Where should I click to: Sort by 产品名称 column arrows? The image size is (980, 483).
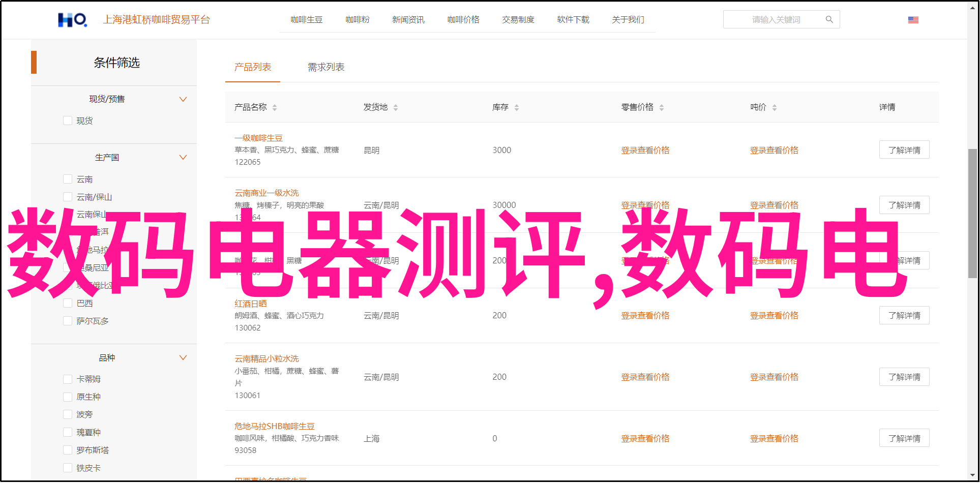(x=275, y=107)
